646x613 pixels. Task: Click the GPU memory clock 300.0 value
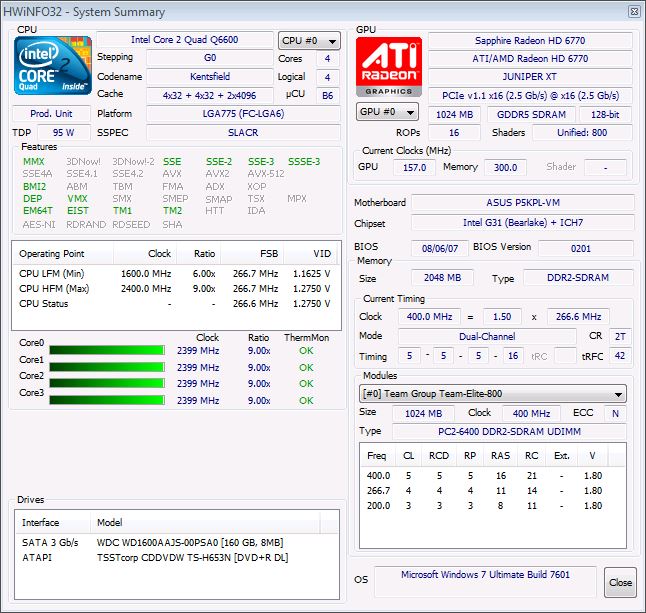coord(505,168)
